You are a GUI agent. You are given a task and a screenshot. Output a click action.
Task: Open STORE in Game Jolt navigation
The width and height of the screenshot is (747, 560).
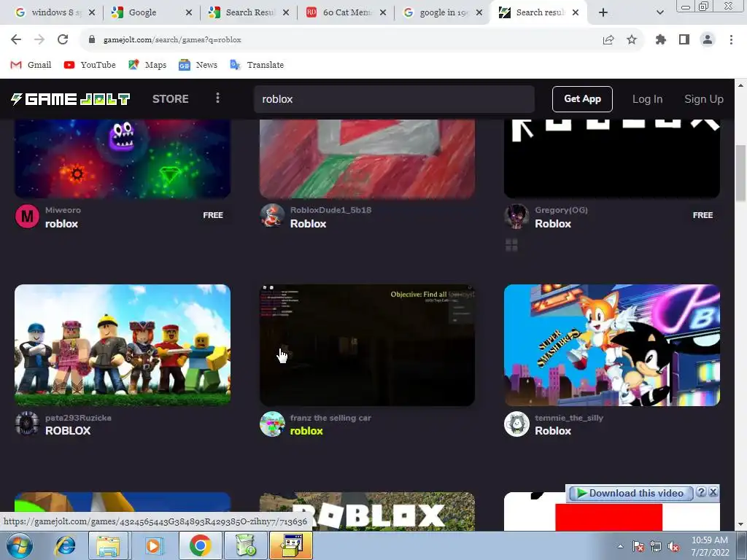(x=171, y=99)
